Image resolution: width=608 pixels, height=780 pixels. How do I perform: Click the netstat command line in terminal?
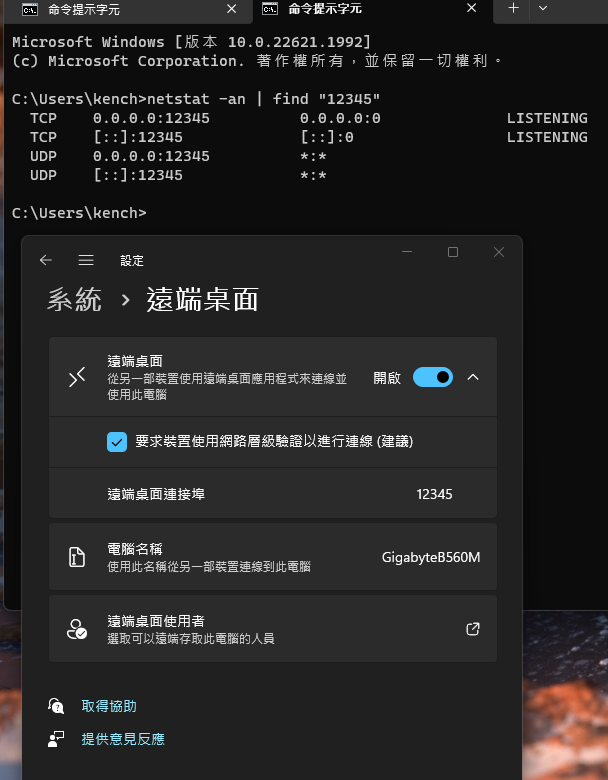click(196, 99)
